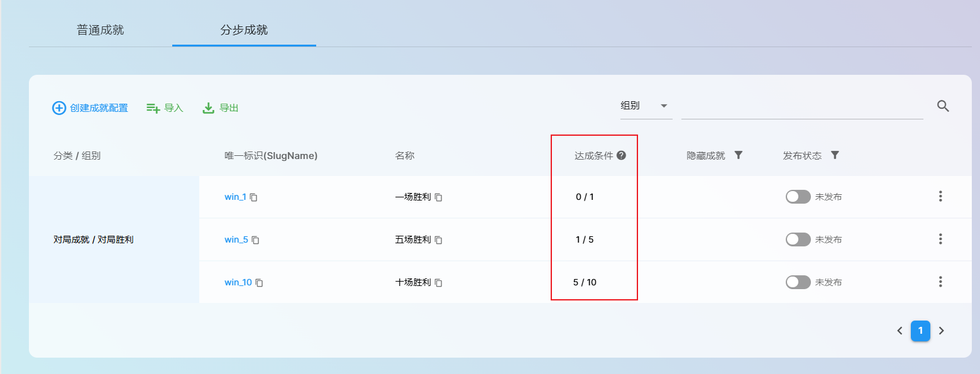Filter by 发布状态 column

(x=835, y=155)
